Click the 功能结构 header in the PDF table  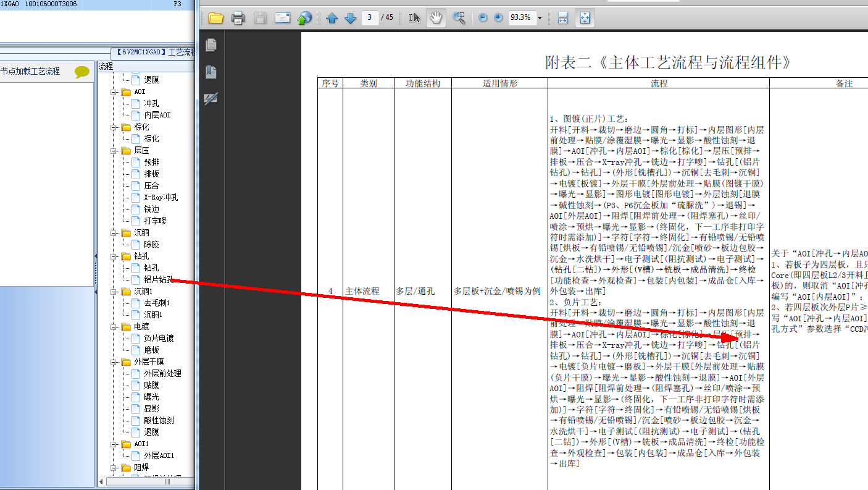(423, 83)
